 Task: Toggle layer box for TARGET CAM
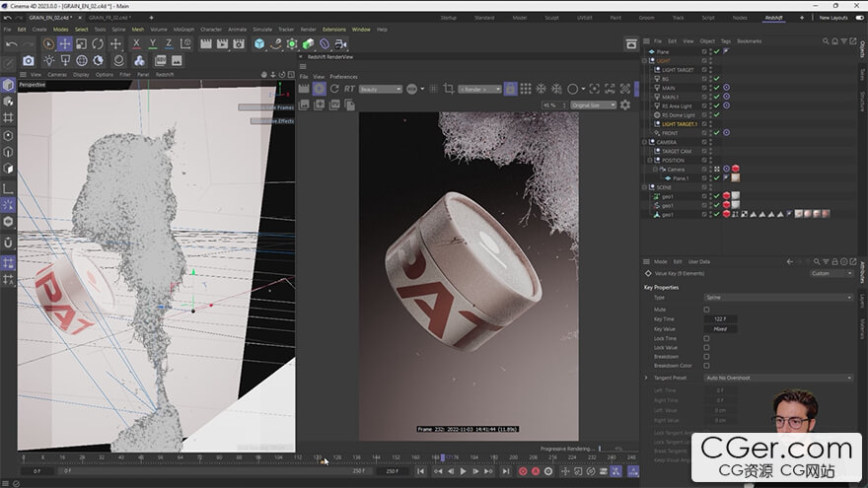tap(704, 151)
